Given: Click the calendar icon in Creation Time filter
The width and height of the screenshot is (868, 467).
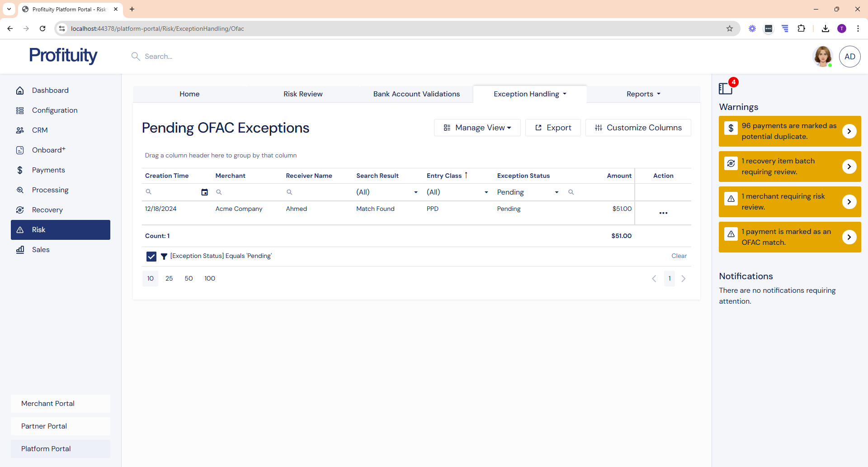Looking at the screenshot, I should pos(204,192).
